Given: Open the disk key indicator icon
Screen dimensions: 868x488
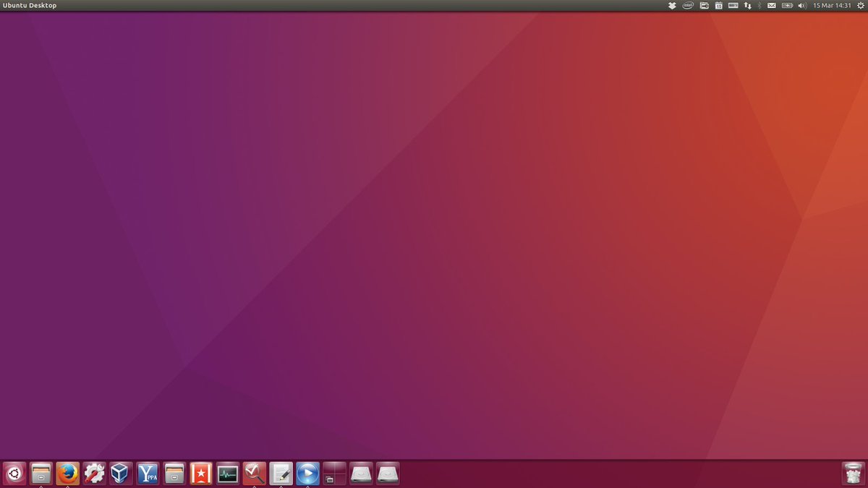Looking at the screenshot, I should pos(704,5).
